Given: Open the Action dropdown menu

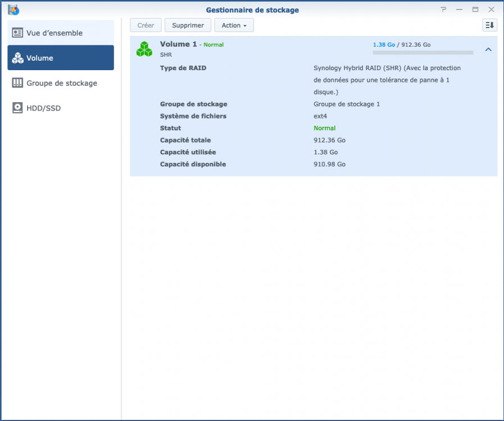Looking at the screenshot, I should click(x=234, y=25).
